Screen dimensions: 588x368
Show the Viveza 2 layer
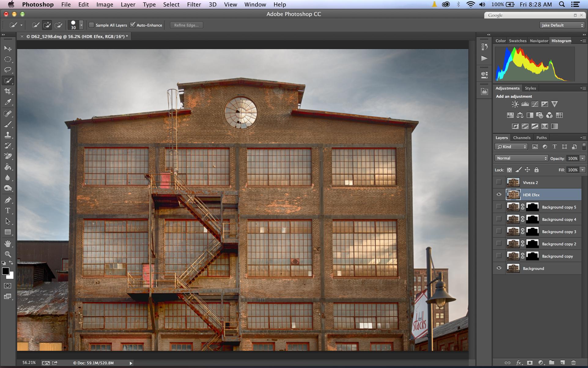499,182
